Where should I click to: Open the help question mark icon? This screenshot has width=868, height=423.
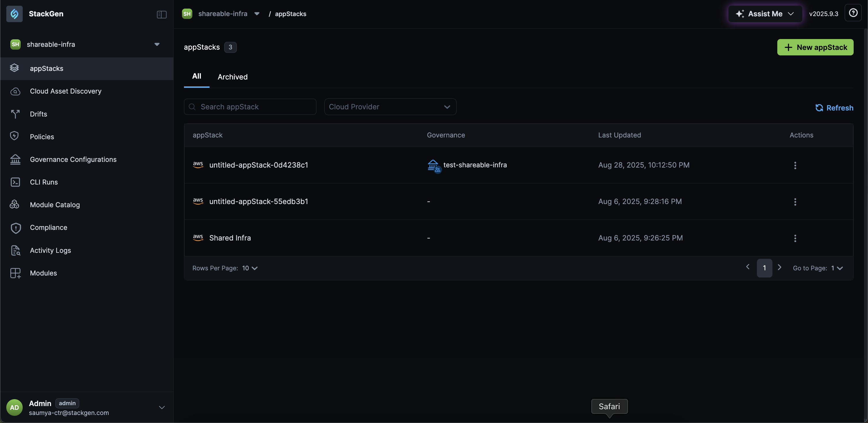[x=853, y=13]
